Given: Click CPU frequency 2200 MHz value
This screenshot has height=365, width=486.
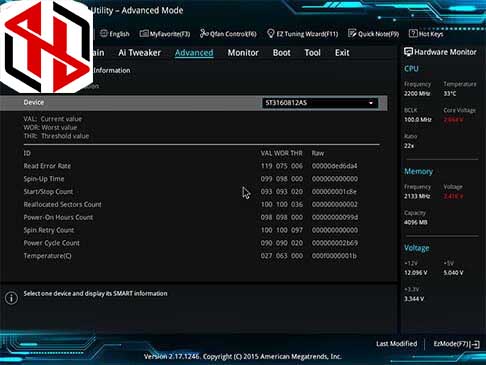Looking at the screenshot, I should coord(417,94).
